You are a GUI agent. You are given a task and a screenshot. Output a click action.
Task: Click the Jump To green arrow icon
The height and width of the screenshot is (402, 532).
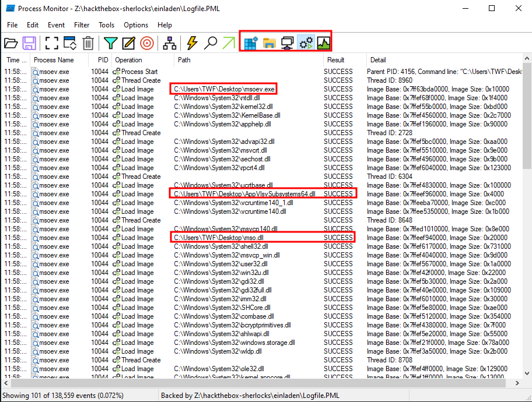pyautogui.click(x=229, y=43)
